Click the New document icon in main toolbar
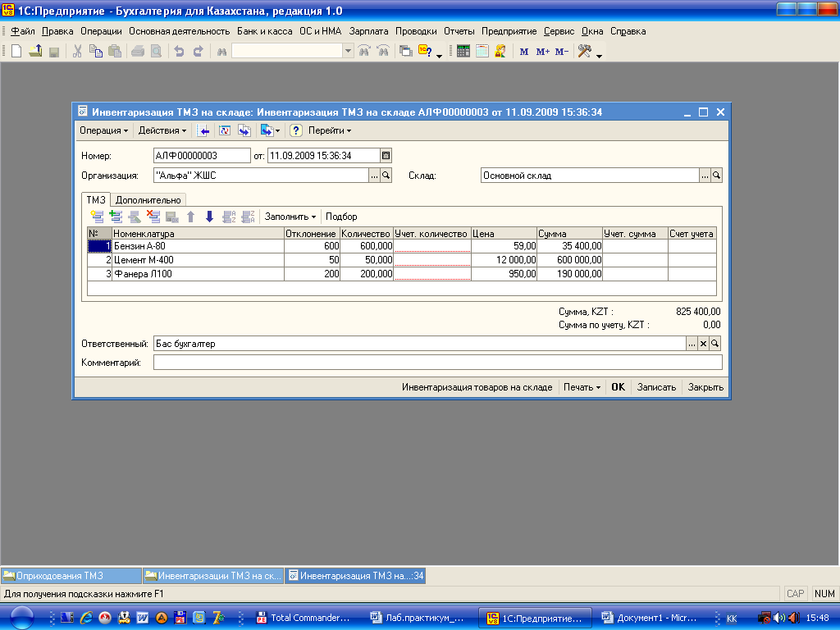This screenshot has height=630, width=840. 16,52
